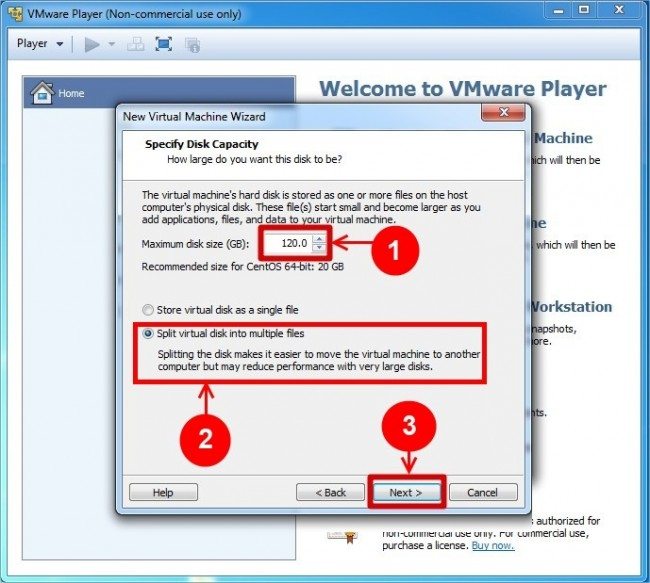The image size is (650, 583).
Task: Click the license certificate icon
Action: click(342, 536)
